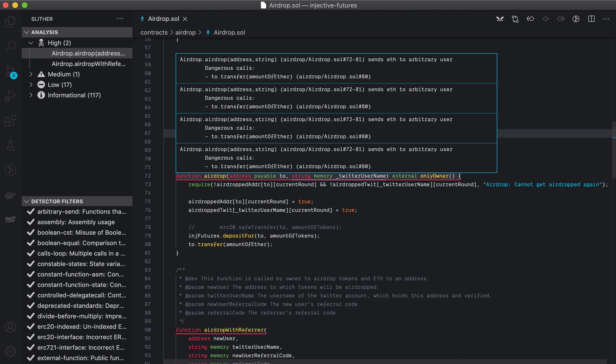Click the compare changes icon in editor toolbar
Screen dimensions: 616x364
point(515,19)
